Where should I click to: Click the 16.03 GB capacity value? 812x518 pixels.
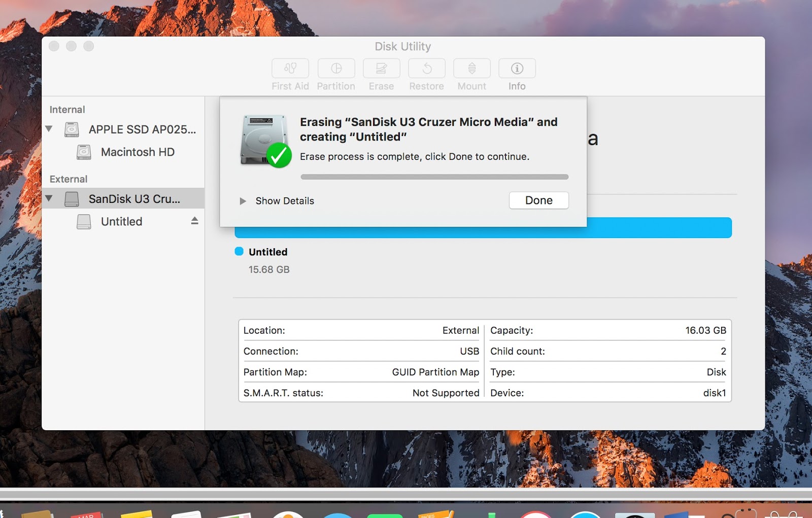[x=706, y=330]
